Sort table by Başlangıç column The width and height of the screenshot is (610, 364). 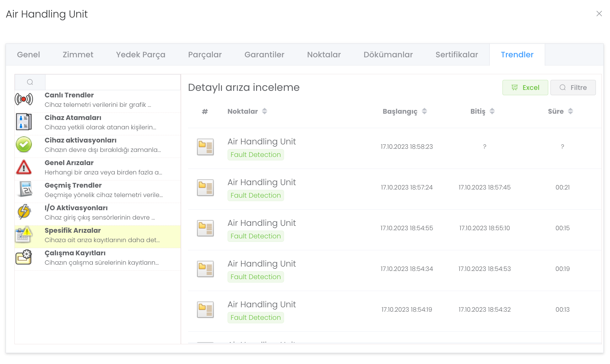(424, 111)
